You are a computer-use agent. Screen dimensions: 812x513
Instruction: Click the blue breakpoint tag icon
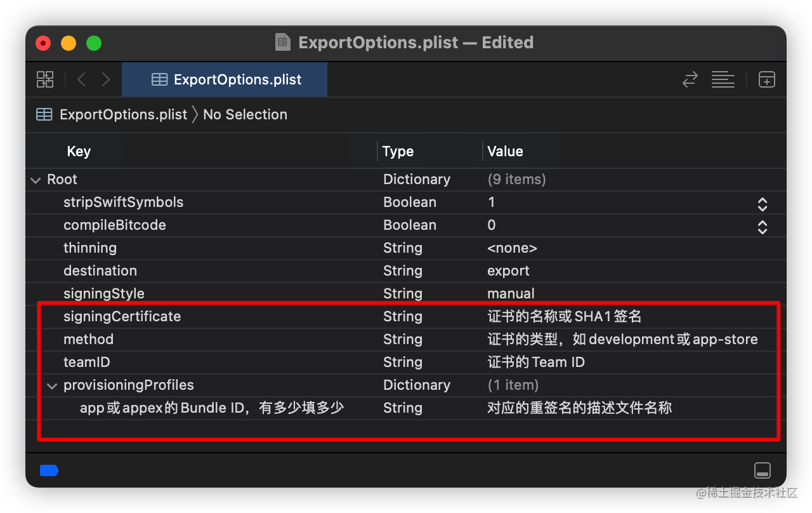click(49, 470)
